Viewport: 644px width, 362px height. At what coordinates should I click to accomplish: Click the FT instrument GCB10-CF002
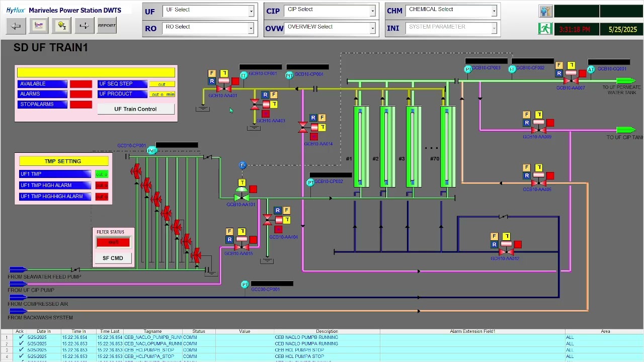[512, 69]
